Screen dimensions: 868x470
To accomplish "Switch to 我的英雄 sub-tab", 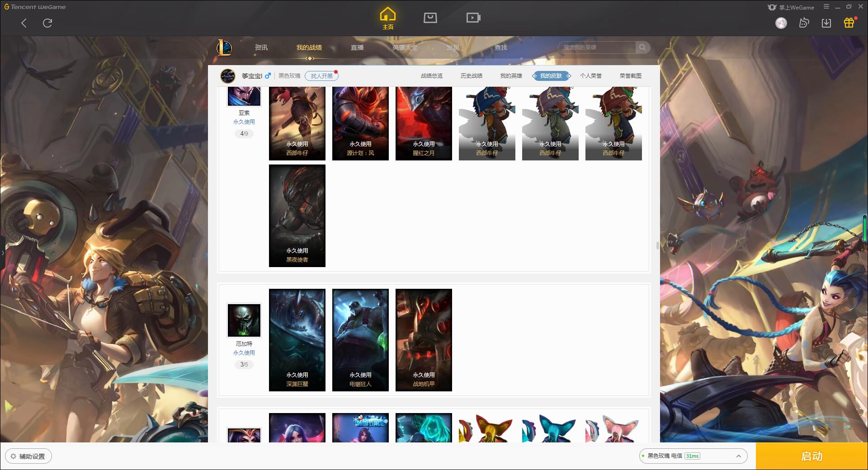I will [511, 76].
